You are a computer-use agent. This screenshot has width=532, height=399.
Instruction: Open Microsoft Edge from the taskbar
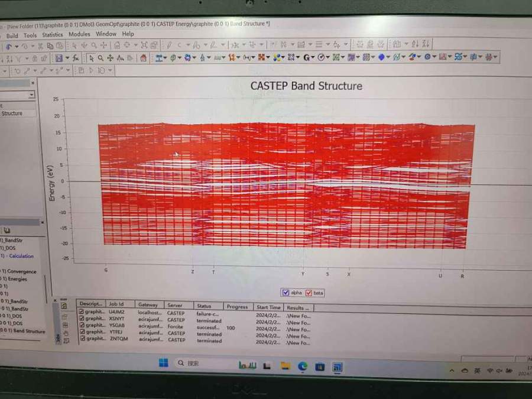pyautogui.click(x=303, y=366)
